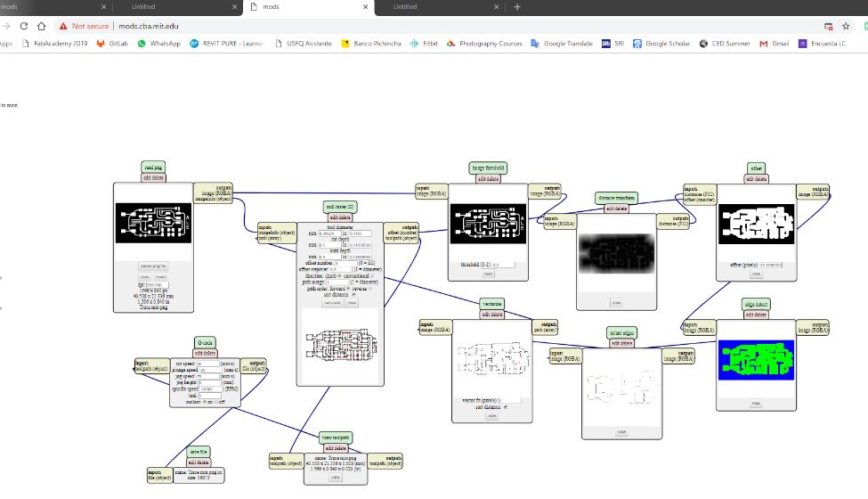Close the active mods tab
Image resolution: width=868 pixels, height=499 pixels.
click(x=365, y=6)
